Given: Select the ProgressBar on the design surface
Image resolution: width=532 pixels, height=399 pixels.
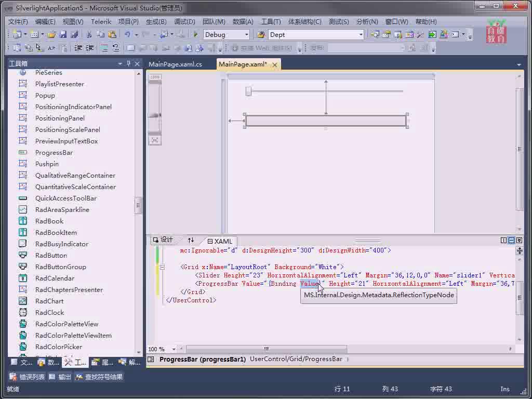Looking at the screenshot, I should click(326, 121).
